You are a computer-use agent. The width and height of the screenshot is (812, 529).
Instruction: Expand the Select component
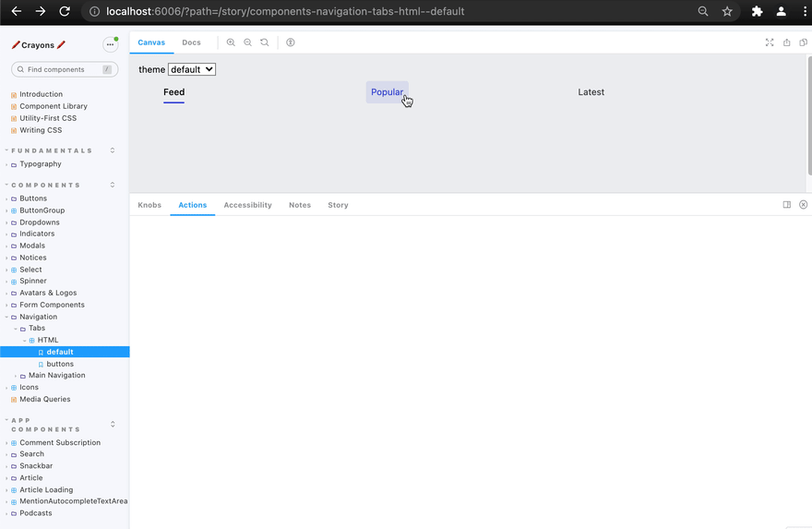30,270
